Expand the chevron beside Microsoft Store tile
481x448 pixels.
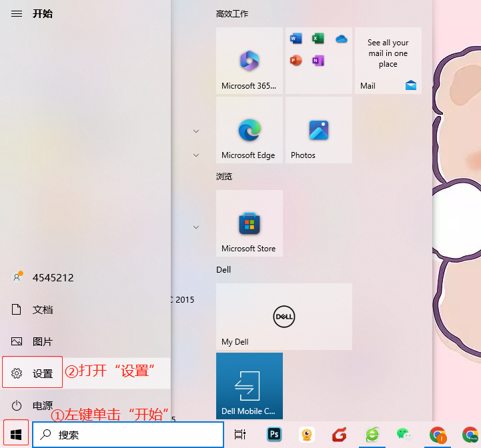pos(196,227)
